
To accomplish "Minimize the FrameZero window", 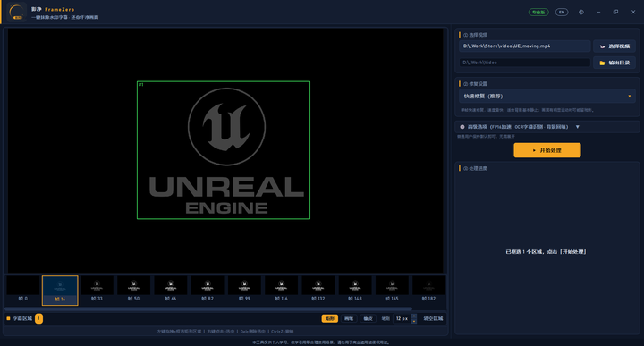I will coord(598,12).
